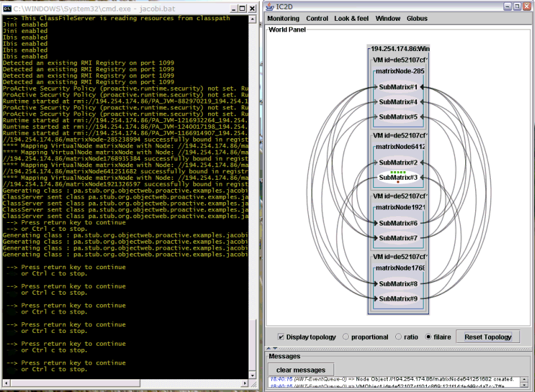Click the clear messages button

click(x=301, y=370)
